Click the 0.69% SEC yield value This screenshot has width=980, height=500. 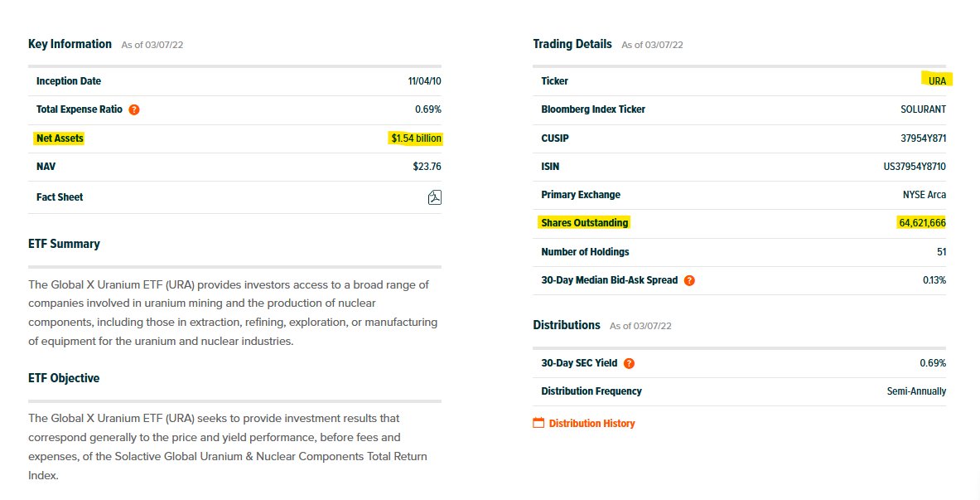pos(933,363)
